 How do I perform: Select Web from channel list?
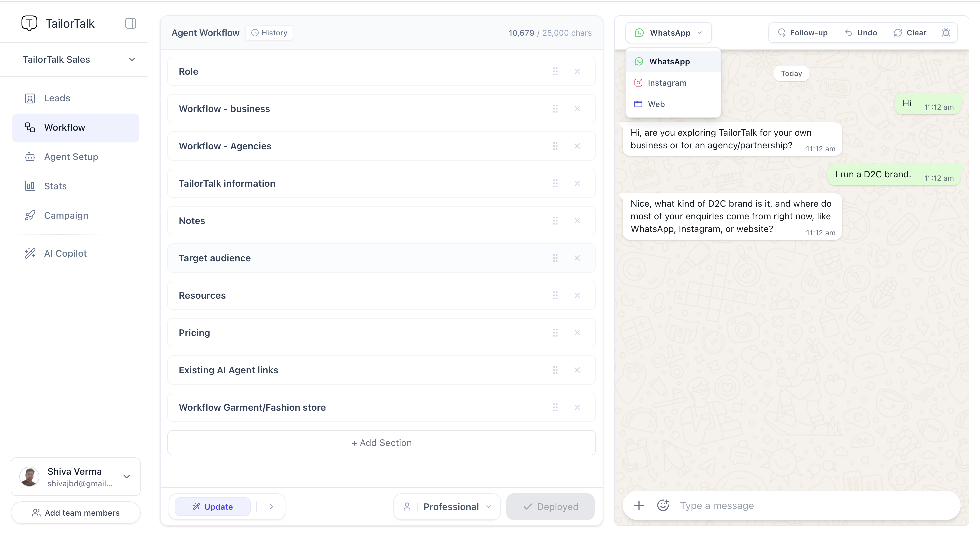pyautogui.click(x=673, y=104)
